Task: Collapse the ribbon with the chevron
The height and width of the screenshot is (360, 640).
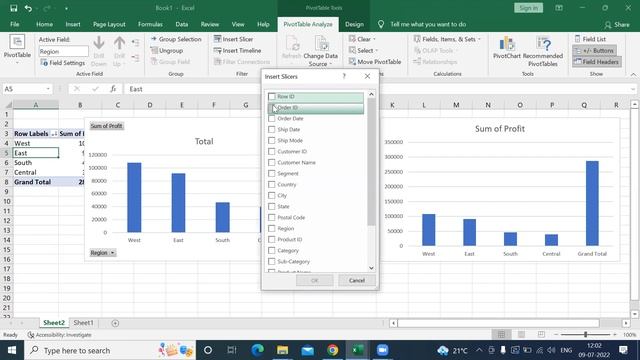Action: [x=633, y=74]
